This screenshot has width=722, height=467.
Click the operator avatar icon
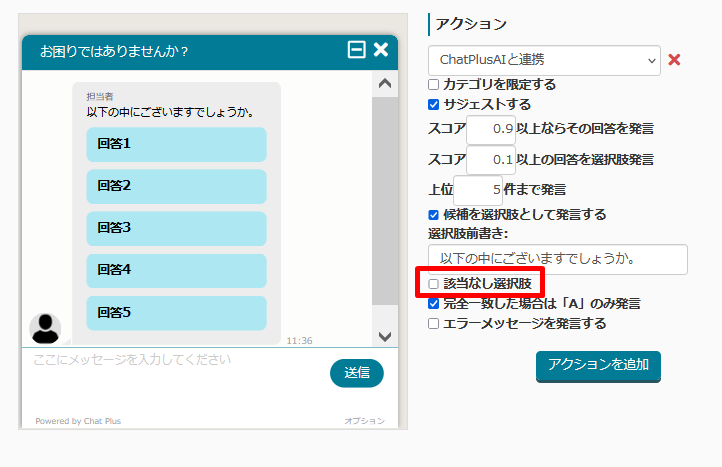click(45, 327)
